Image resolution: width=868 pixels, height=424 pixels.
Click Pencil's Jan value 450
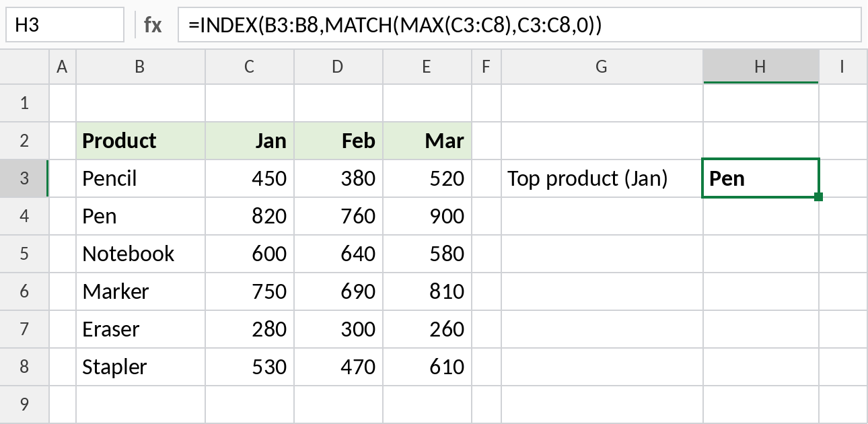(250, 178)
